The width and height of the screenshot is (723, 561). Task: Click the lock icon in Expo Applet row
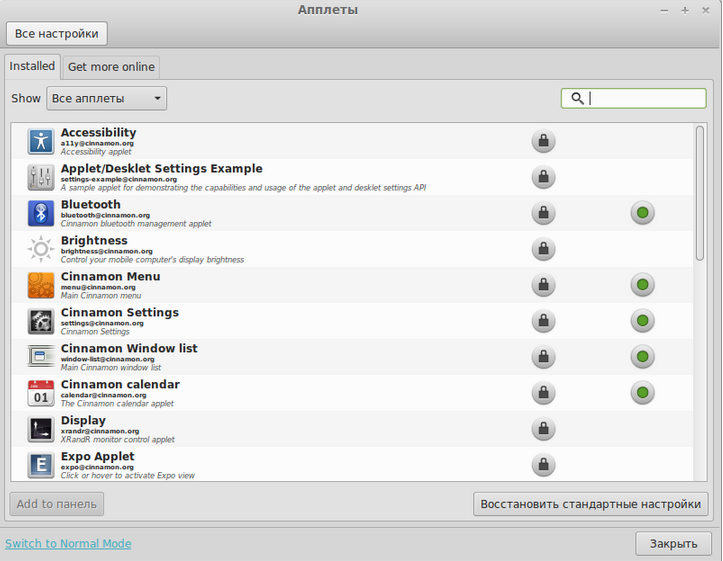544,464
